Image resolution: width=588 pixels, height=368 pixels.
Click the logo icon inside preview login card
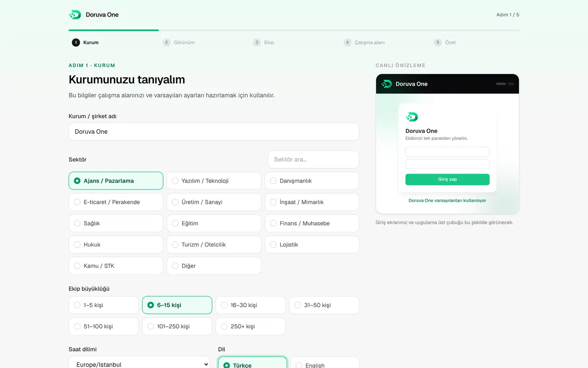pos(412,117)
